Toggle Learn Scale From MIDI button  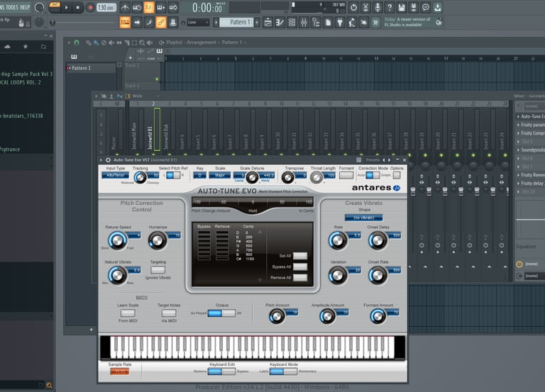click(128, 313)
